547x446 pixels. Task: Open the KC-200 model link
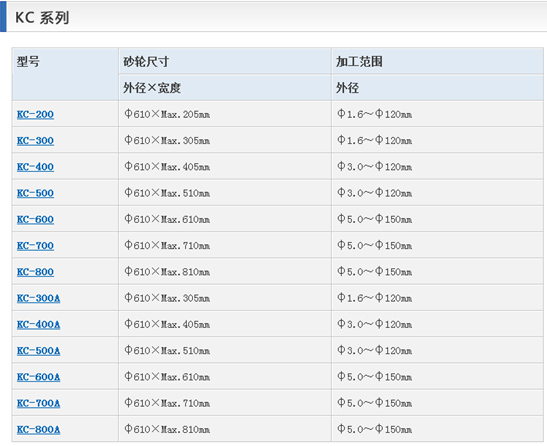point(35,114)
